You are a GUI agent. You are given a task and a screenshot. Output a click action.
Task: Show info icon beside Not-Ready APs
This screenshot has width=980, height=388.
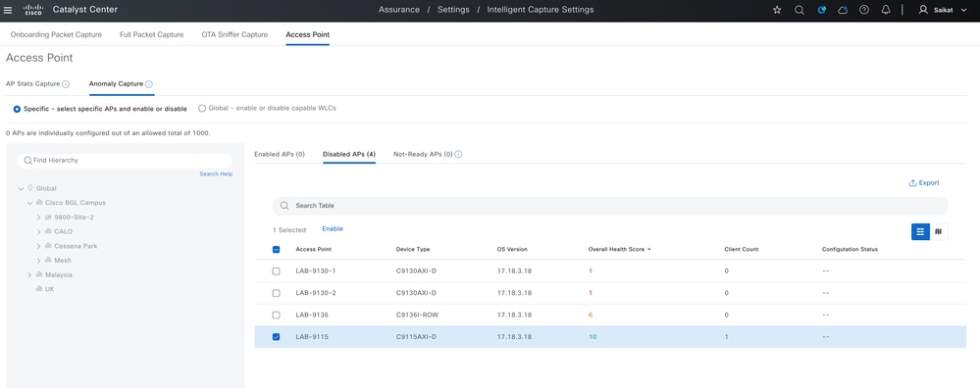[458, 154]
